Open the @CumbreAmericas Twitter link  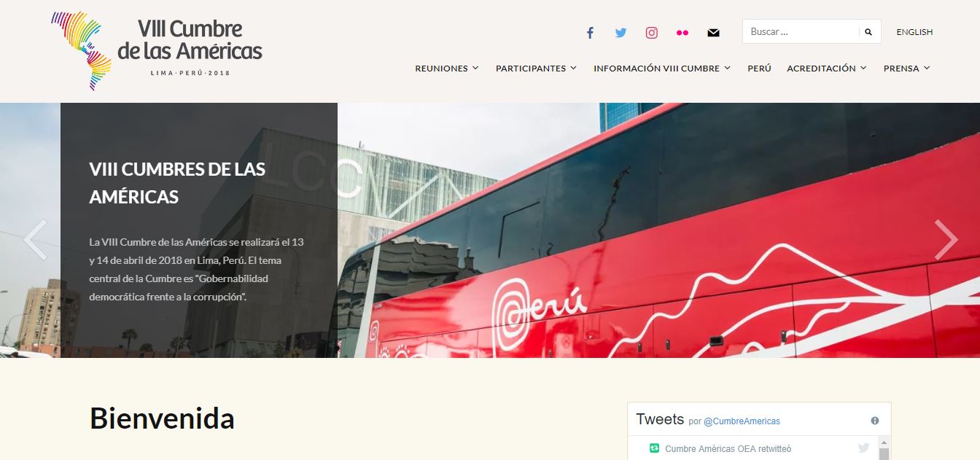(742, 421)
